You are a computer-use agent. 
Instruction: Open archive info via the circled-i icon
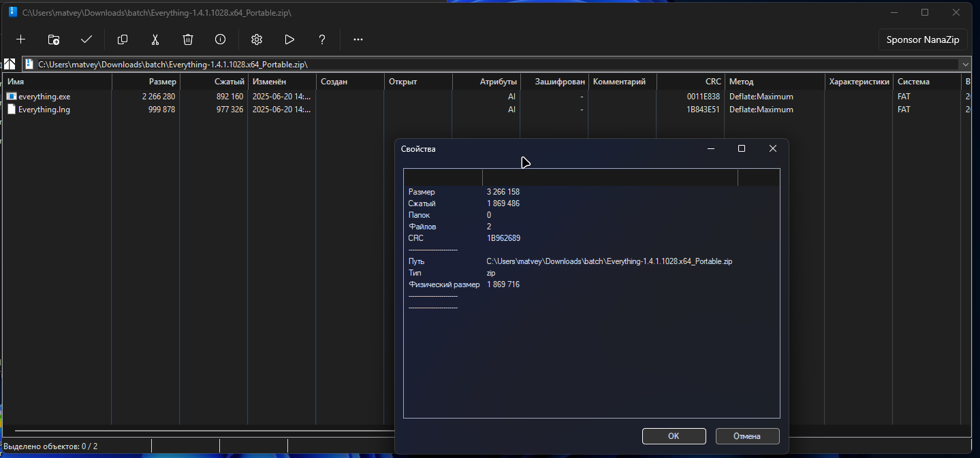tap(221, 39)
